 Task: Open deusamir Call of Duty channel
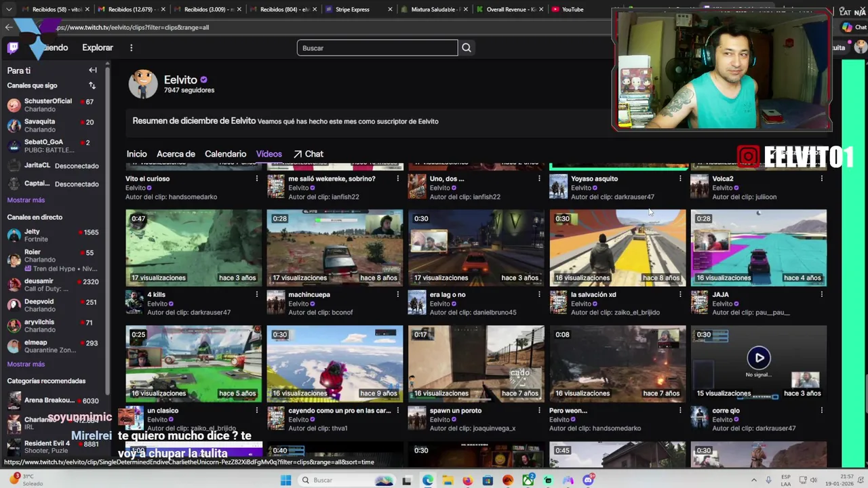53,285
